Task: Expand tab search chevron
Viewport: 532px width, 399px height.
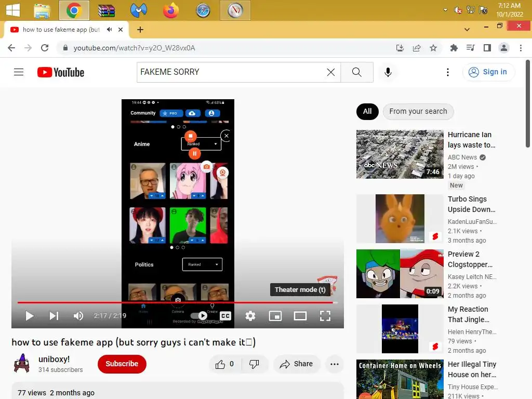Action: (x=467, y=29)
